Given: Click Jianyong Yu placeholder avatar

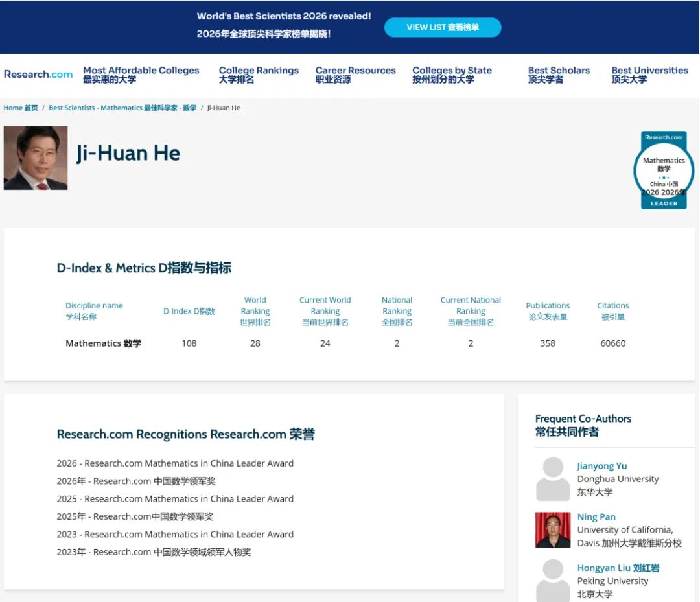Looking at the screenshot, I should pyautogui.click(x=553, y=479).
